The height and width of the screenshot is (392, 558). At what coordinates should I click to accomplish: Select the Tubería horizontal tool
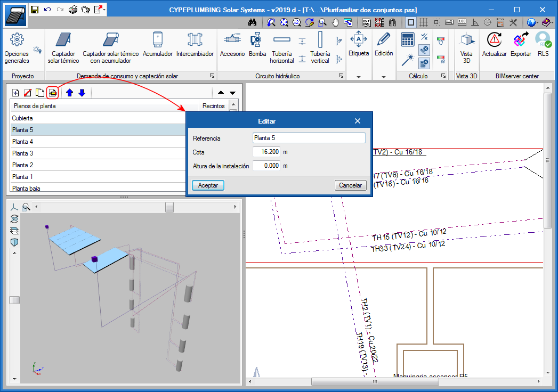pos(282,48)
